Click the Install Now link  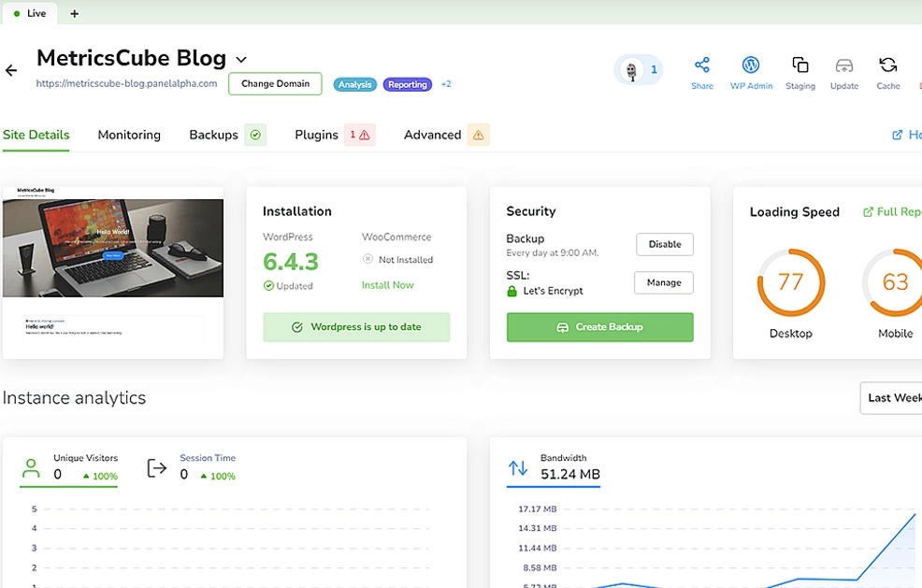tap(387, 285)
